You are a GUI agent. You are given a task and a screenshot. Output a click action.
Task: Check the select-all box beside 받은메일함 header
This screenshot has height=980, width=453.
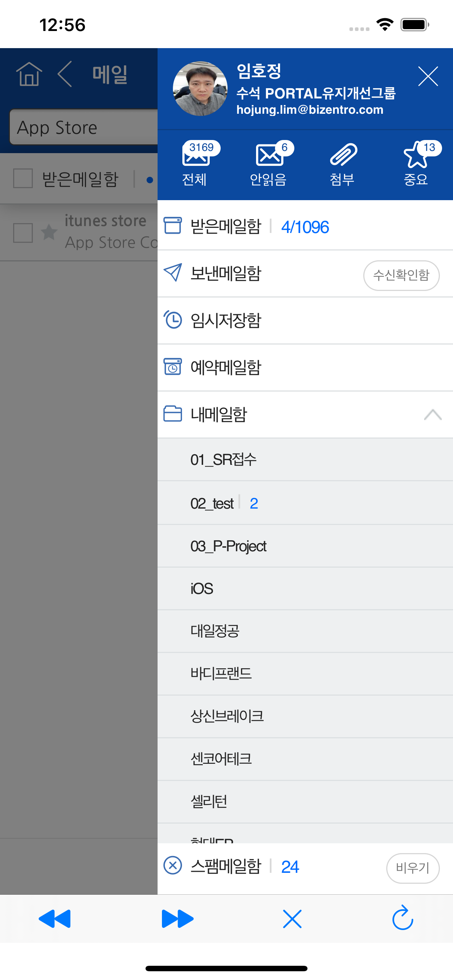23,178
